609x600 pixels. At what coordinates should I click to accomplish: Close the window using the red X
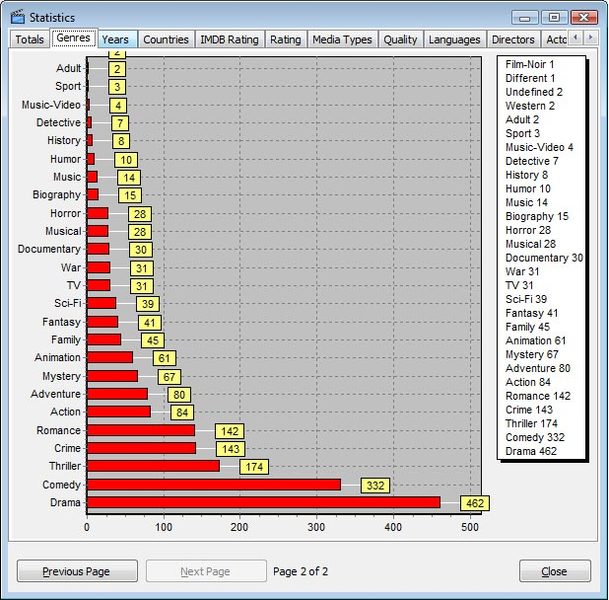tap(584, 17)
